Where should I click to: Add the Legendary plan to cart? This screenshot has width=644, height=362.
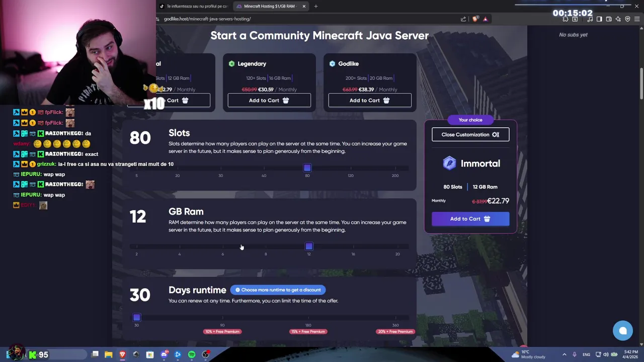[x=269, y=101]
